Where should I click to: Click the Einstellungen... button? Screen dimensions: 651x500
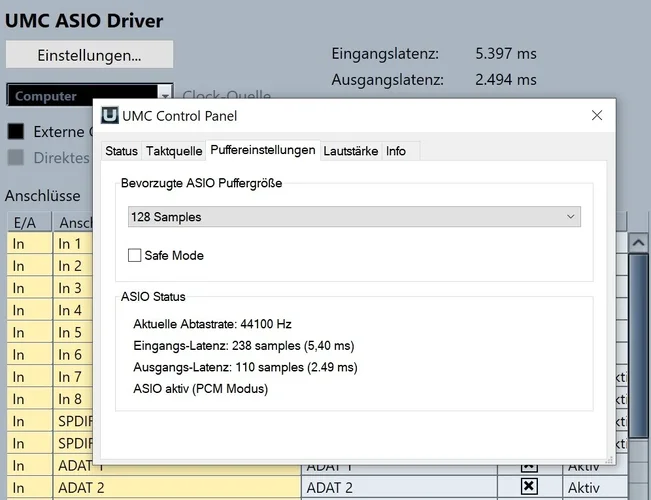(x=89, y=54)
